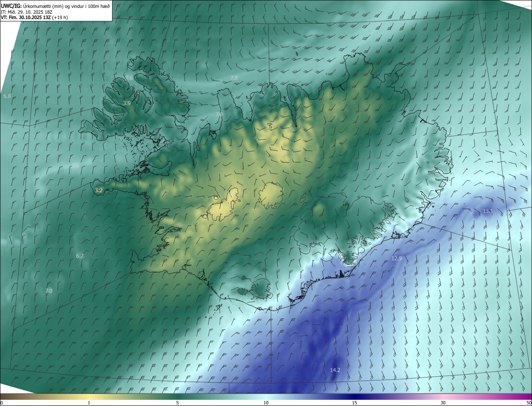Click the title line starting with UWC/IG
Image resolution: width=532 pixels, height=406 pixels.
click(55, 6)
